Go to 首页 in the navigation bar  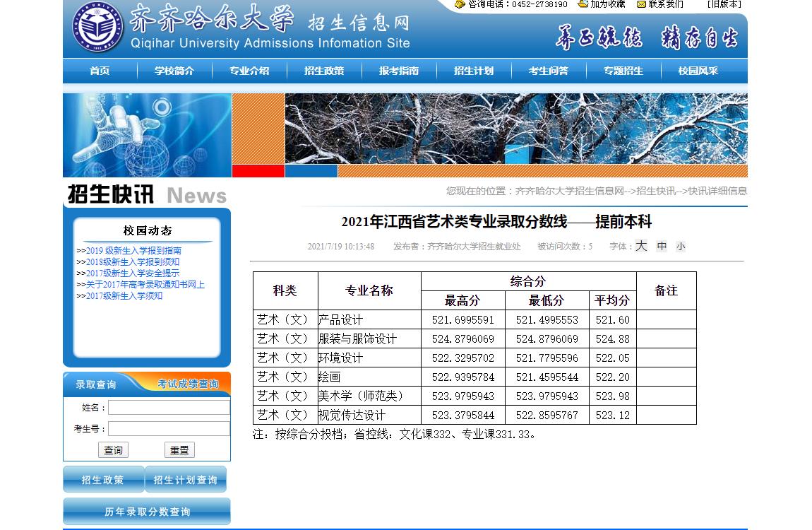tap(100, 71)
